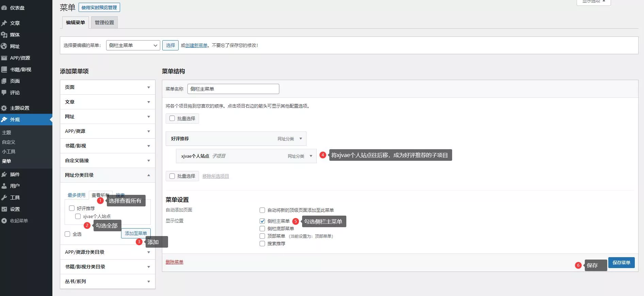This screenshot has width=644, height=296.
Task: Click the 保存菜单 button
Action: click(621, 263)
